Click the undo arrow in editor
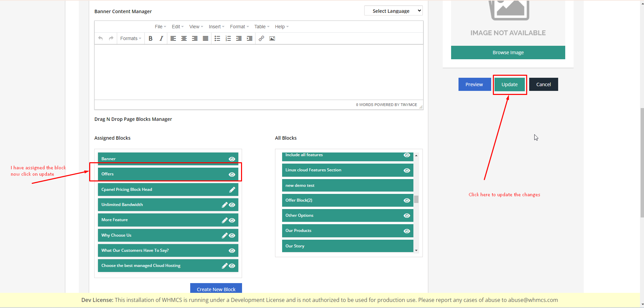The width and height of the screenshot is (644, 308). click(100, 38)
